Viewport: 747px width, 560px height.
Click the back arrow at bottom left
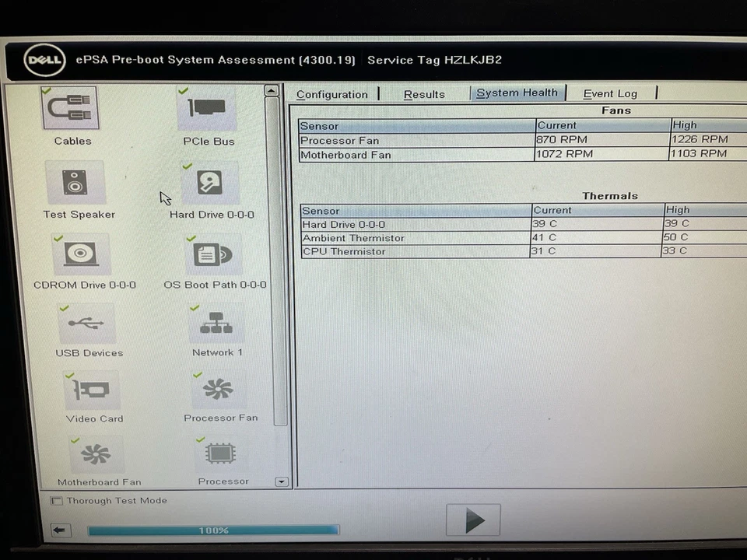click(x=61, y=529)
